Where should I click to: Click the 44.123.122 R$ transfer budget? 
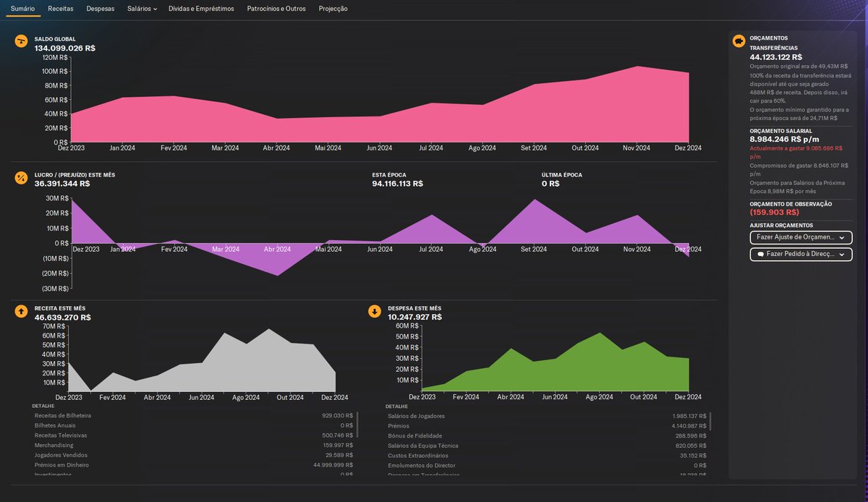776,56
